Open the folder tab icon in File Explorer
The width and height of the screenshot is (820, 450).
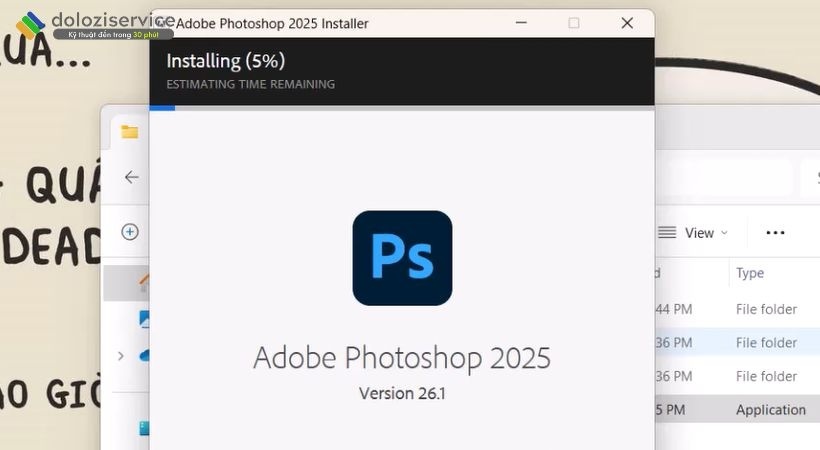click(129, 132)
